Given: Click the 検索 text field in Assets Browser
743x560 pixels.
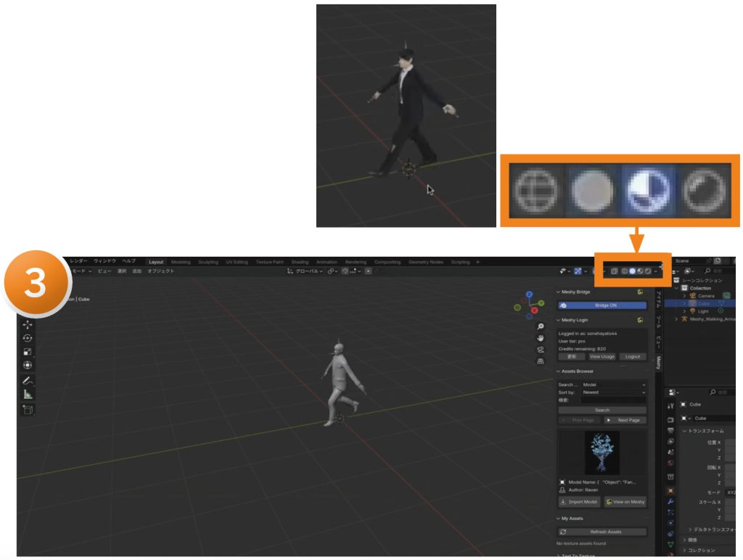Looking at the screenshot, I should tap(614, 400).
